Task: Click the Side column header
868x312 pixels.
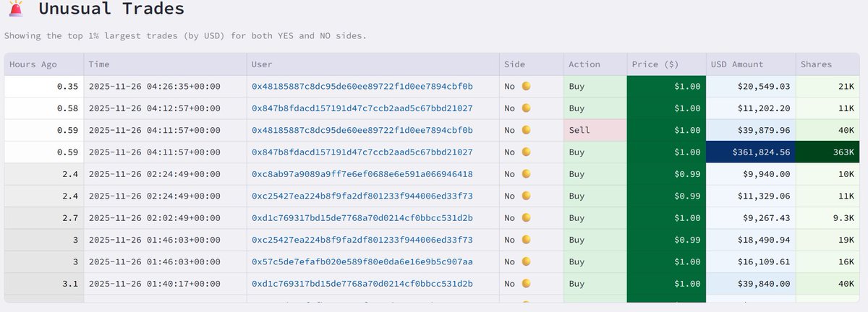Action: tap(531, 64)
